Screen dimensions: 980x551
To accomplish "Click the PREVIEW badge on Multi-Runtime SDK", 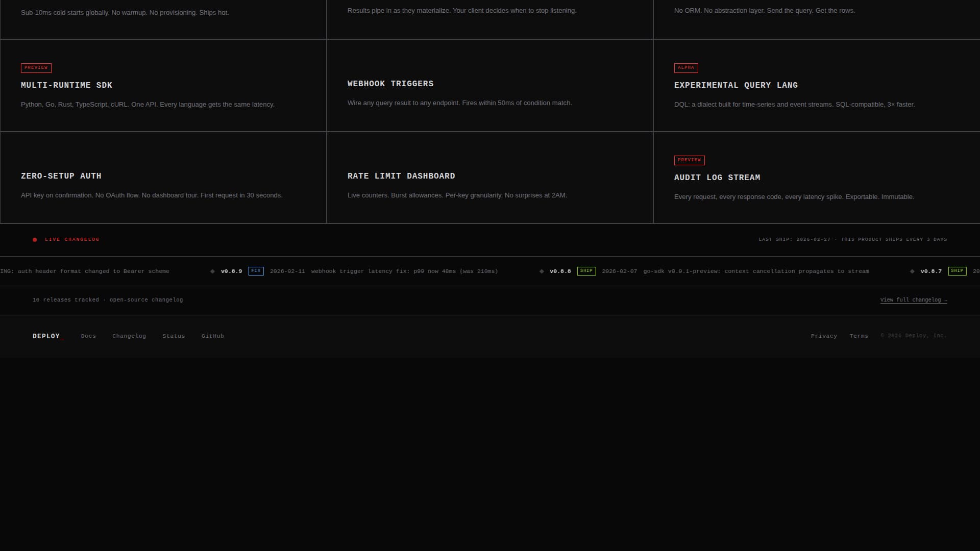I will (36, 68).
